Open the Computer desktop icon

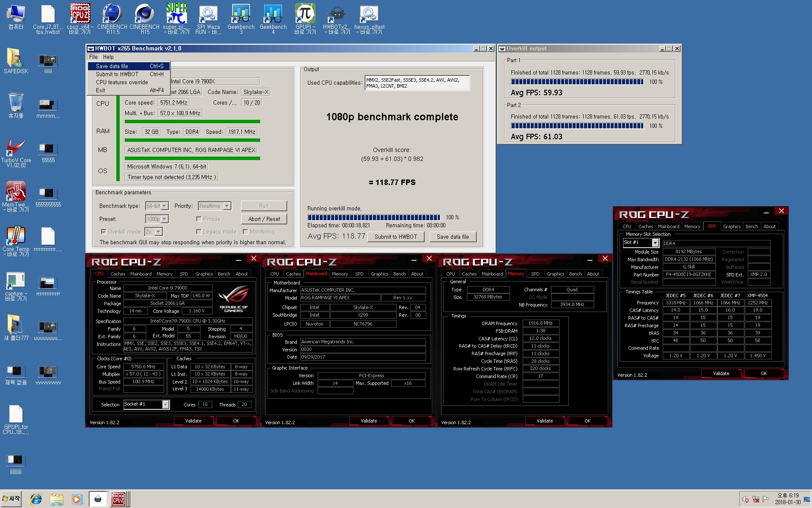16,17
